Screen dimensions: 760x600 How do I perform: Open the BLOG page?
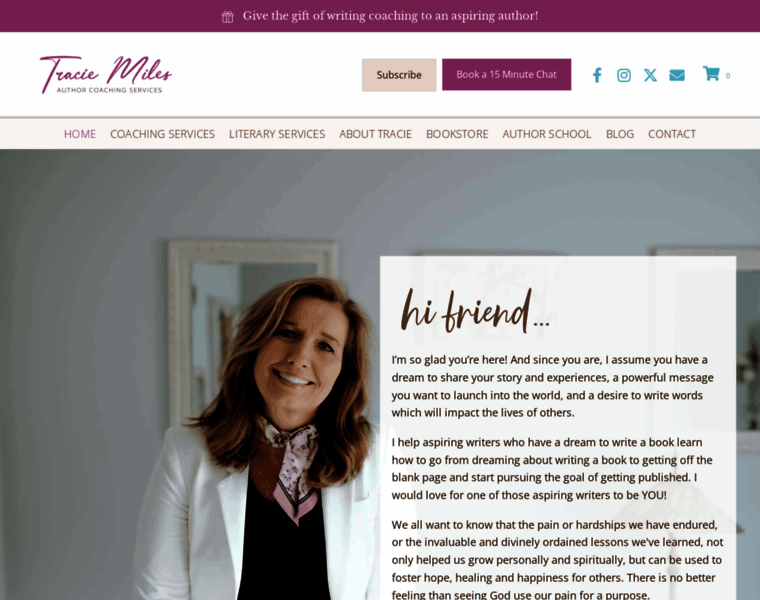[x=620, y=134]
